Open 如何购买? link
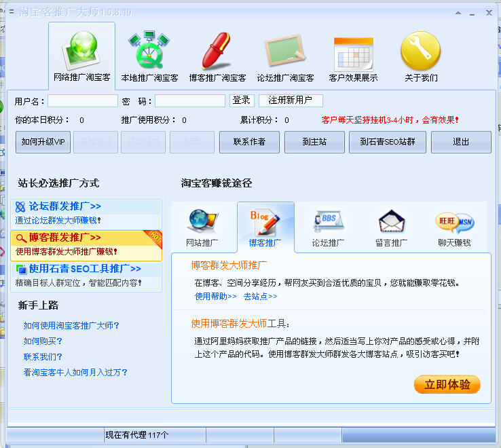The width and height of the screenshot is (501, 448). coord(43,341)
